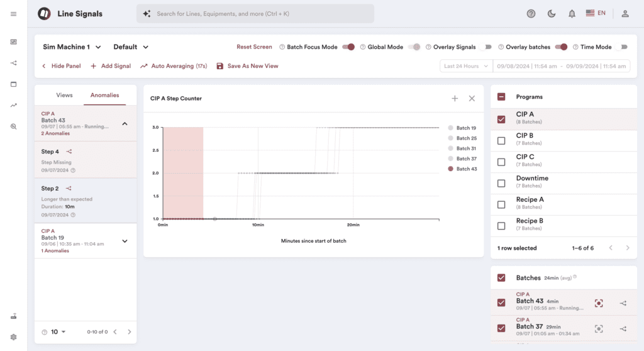644x351 pixels.
Task: Toggle Overlay Signals switch
Action: 486,47
